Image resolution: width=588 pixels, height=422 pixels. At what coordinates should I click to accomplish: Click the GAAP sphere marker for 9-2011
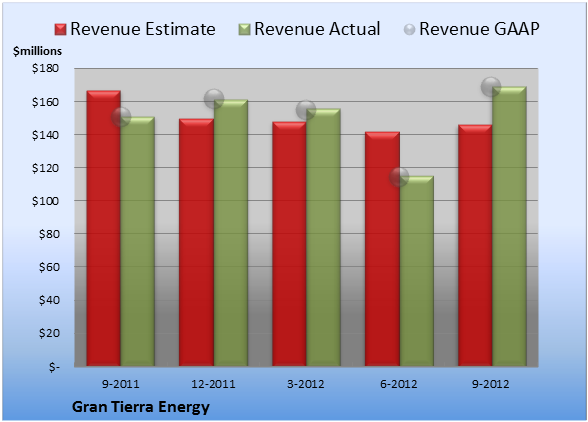[x=121, y=117]
